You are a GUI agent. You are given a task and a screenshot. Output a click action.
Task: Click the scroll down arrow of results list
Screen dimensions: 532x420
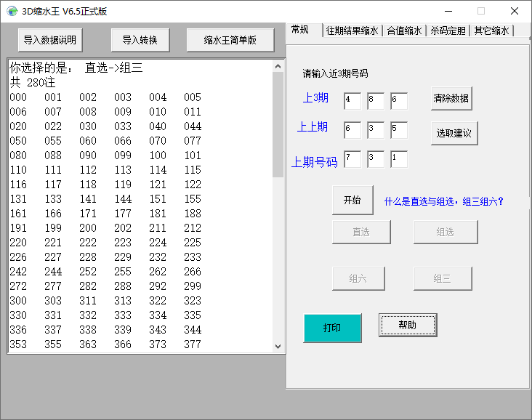tap(278, 347)
